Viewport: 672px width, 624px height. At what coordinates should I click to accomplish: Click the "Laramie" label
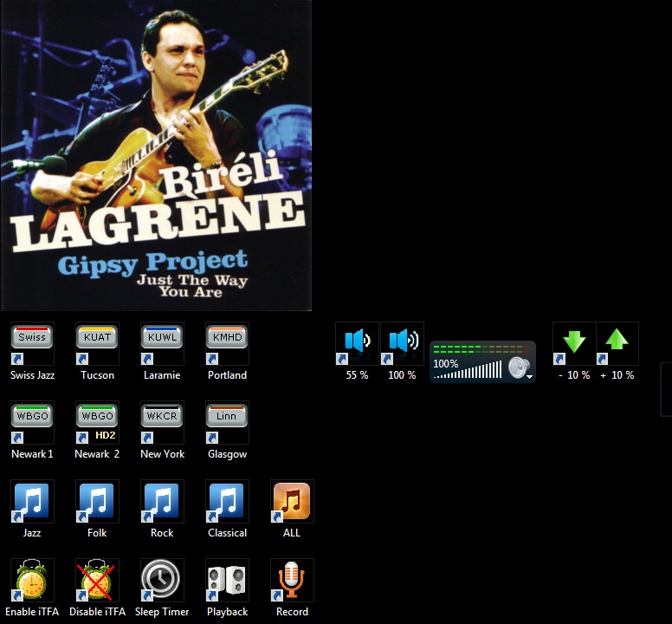tap(162, 375)
